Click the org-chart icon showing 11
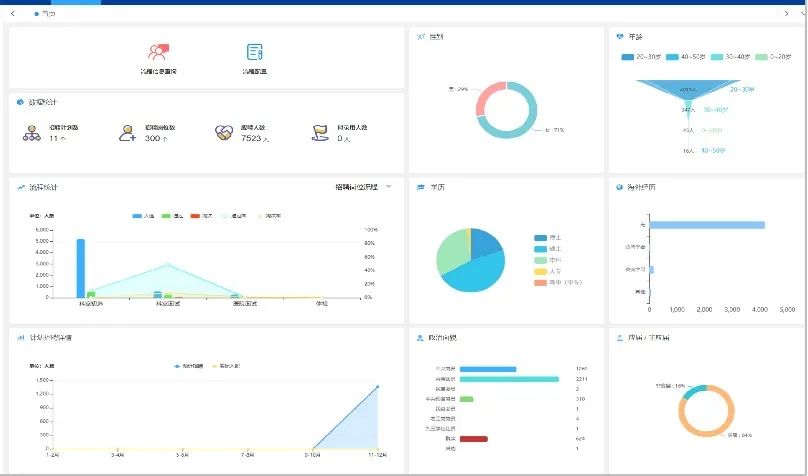 pyautogui.click(x=29, y=132)
